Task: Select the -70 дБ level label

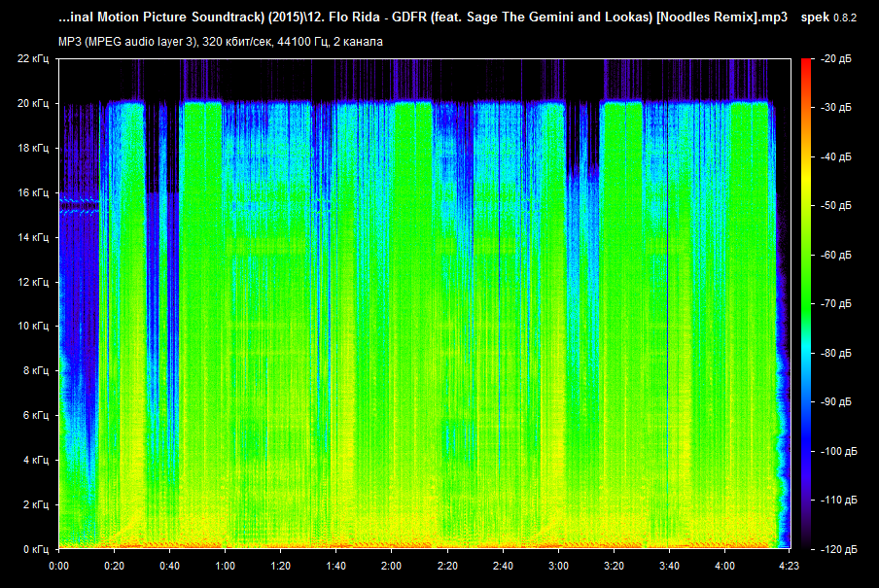Action: point(835,304)
